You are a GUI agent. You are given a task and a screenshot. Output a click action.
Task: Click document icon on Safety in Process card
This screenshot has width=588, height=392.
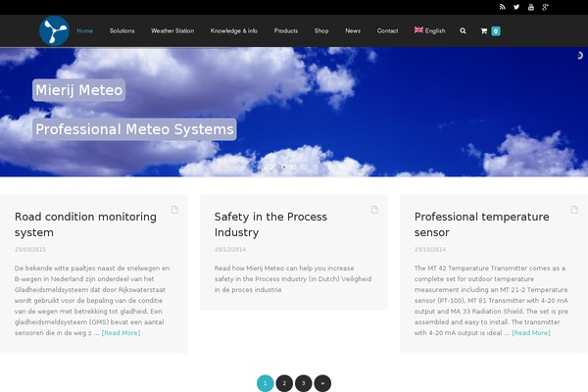374,210
